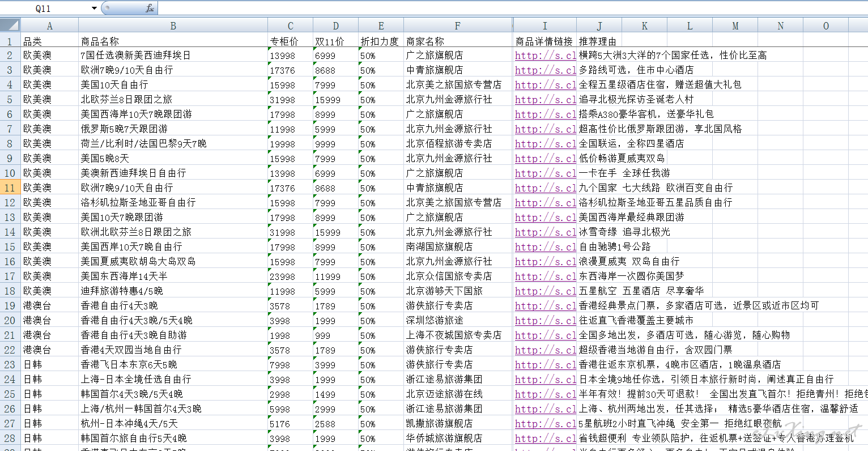868x451 pixels.
Task: Click the Insert Function fx icon
Action: (150, 8)
